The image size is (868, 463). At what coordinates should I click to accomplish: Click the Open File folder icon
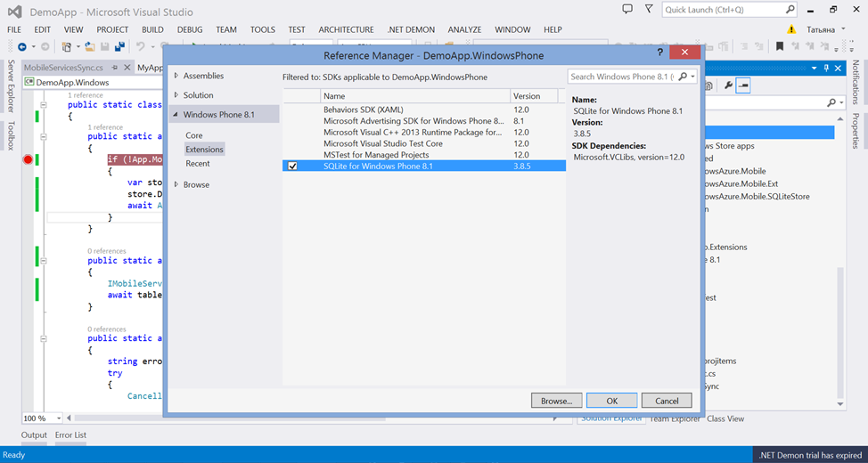(90, 47)
